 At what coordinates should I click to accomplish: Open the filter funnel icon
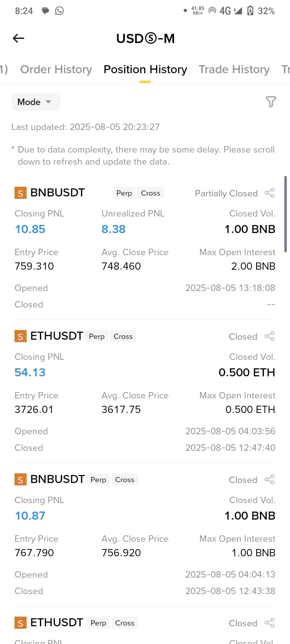[271, 102]
